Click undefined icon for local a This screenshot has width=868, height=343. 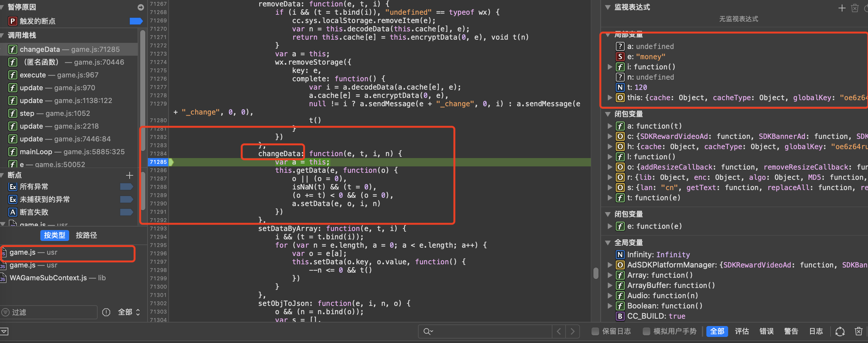point(620,46)
